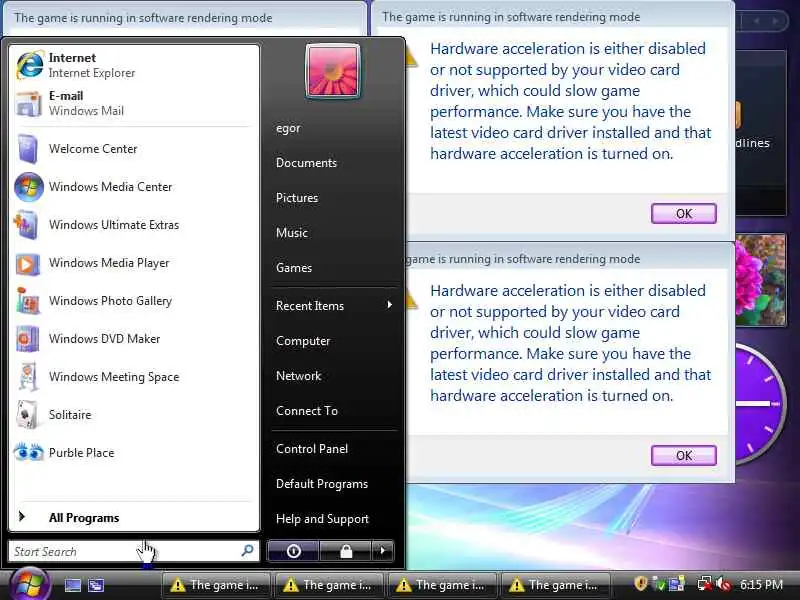Open Internet Explorer from Start menu
Screen dimensions: 800x600
click(x=134, y=65)
